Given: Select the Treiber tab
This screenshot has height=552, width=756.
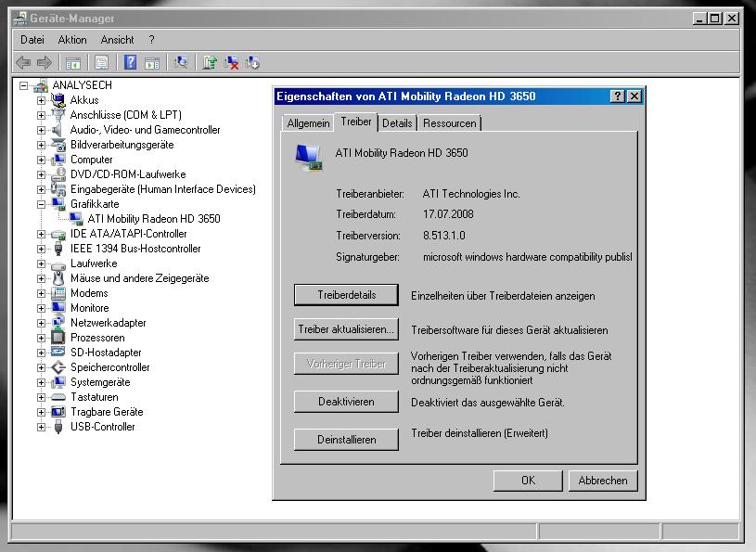Looking at the screenshot, I should pos(356,122).
